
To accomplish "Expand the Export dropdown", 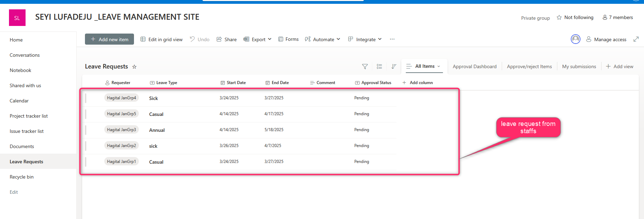I will [258, 39].
